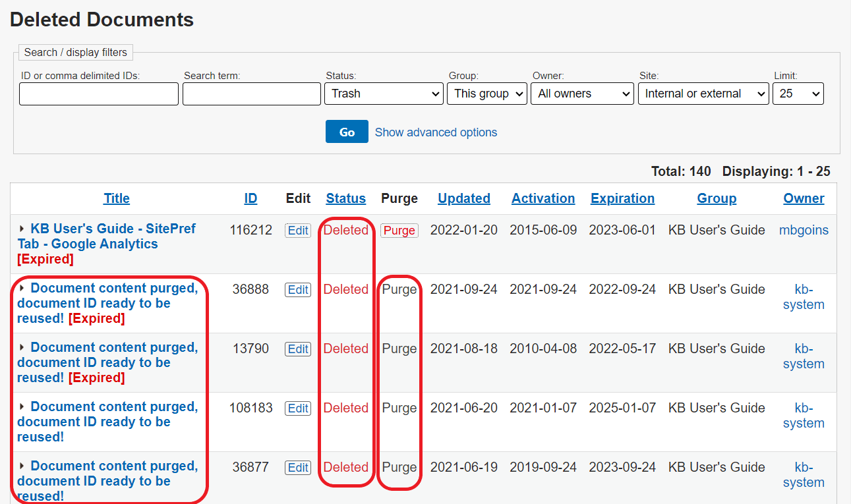Click the Go button
This screenshot has height=504, width=851.
[x=347, y=131]
